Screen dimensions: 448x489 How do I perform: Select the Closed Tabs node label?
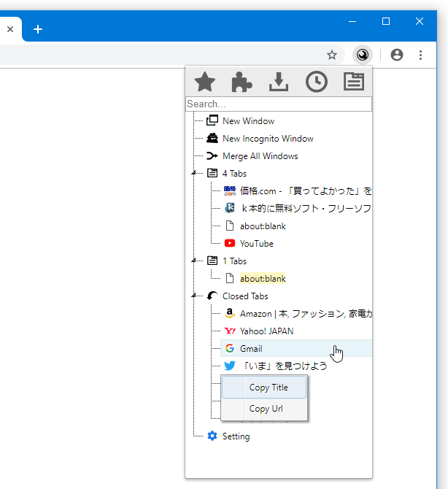click(245, 296)
